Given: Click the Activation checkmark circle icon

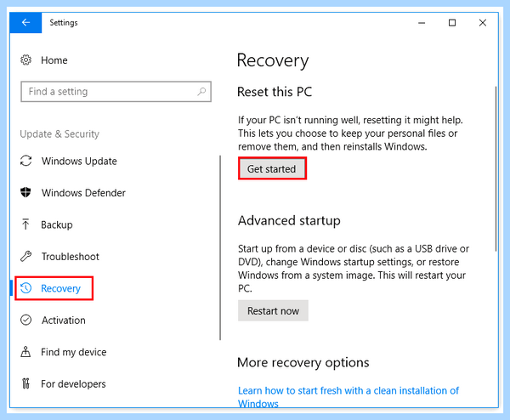Looking at the screenshot, I should pos(26,321).
